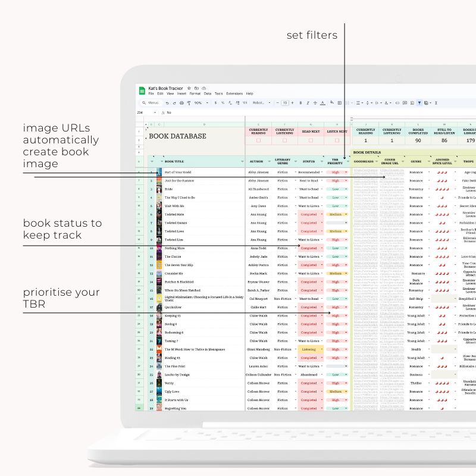Tick the Read Next checkbox
Image resolution: width=476 pixels, height=476 pixels.
pos(311,140)
